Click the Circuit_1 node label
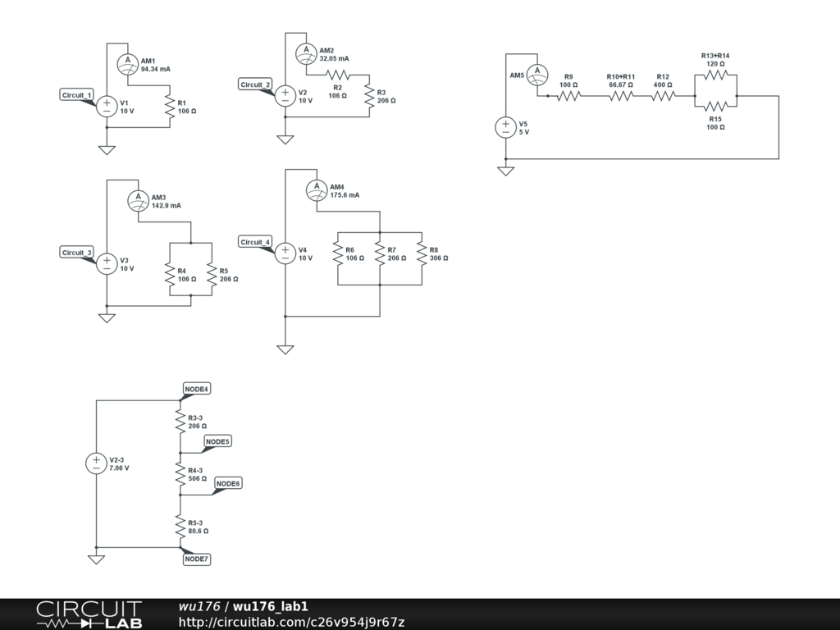The height and width of the screenshot is (630, 840). (77, 95)
